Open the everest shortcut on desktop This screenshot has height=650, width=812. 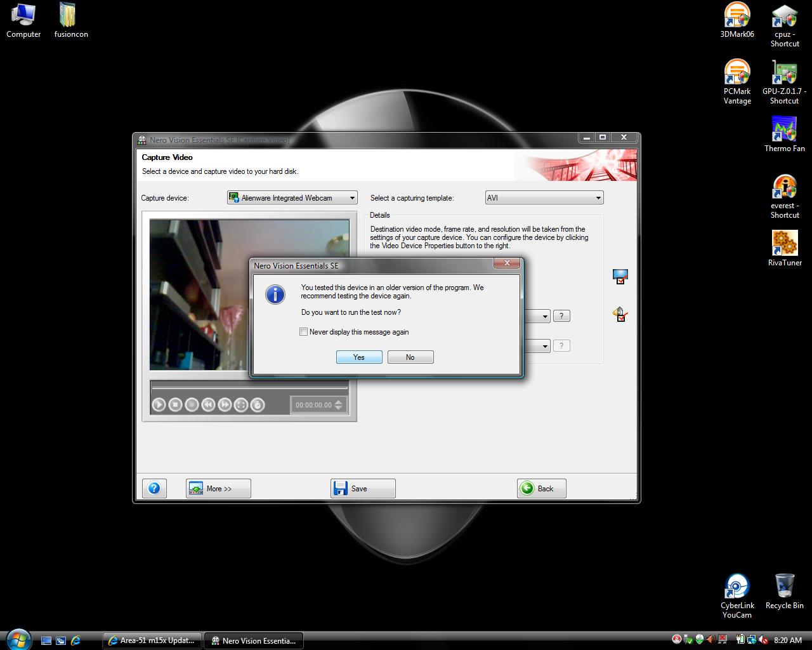click(785, 197)
